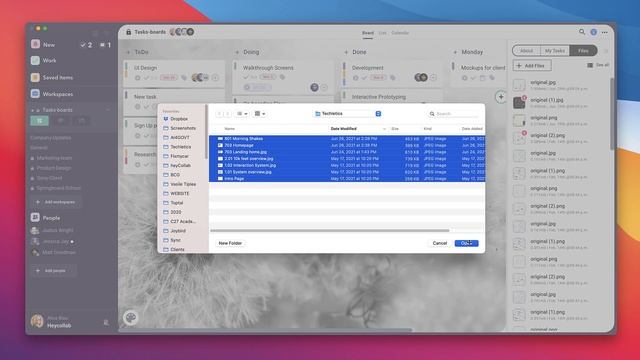The width and height of the screenshot is (640, 360).
Task: Click the green tasks board icon under Tasks-boards
Action: 40,121
